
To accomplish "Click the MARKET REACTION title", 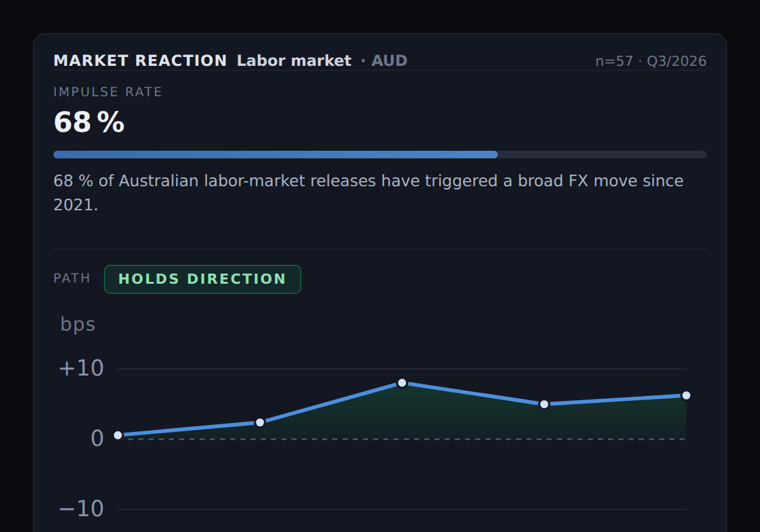I will (x=140, y=61).
